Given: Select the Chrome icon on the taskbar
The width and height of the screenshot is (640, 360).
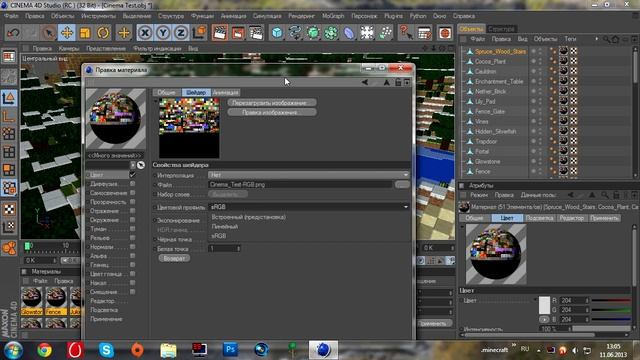Looking at the screenshot, I should [x=44, y=350].
